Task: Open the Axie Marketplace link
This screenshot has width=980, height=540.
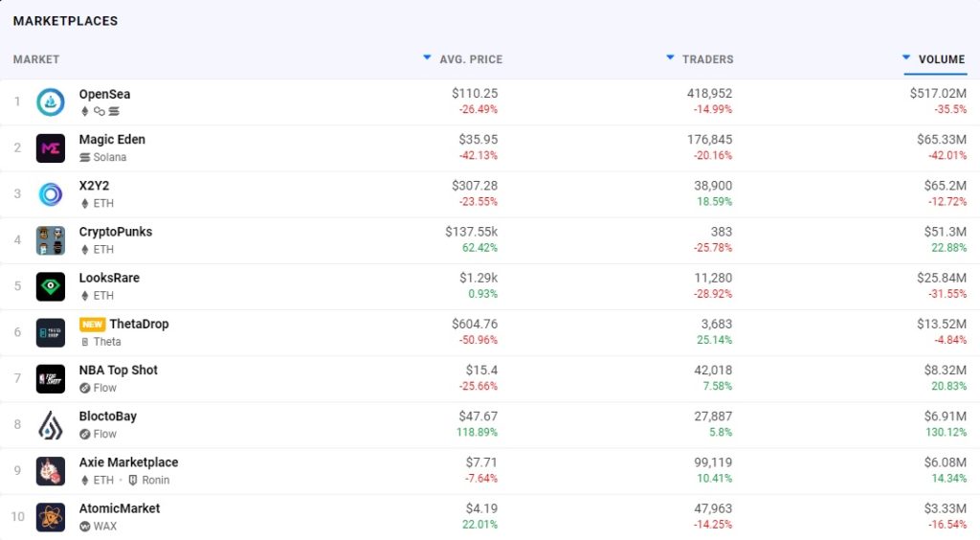Action: [129, 462]
